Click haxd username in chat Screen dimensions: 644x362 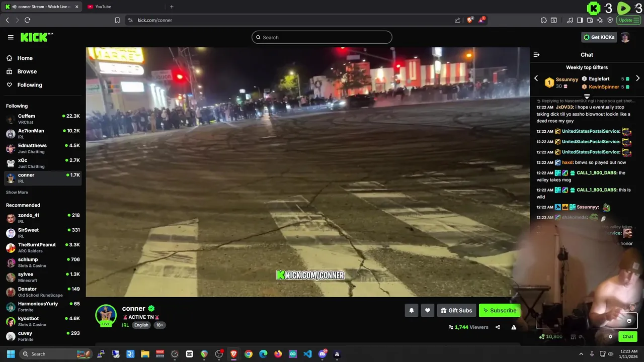(x=567, y=162)
